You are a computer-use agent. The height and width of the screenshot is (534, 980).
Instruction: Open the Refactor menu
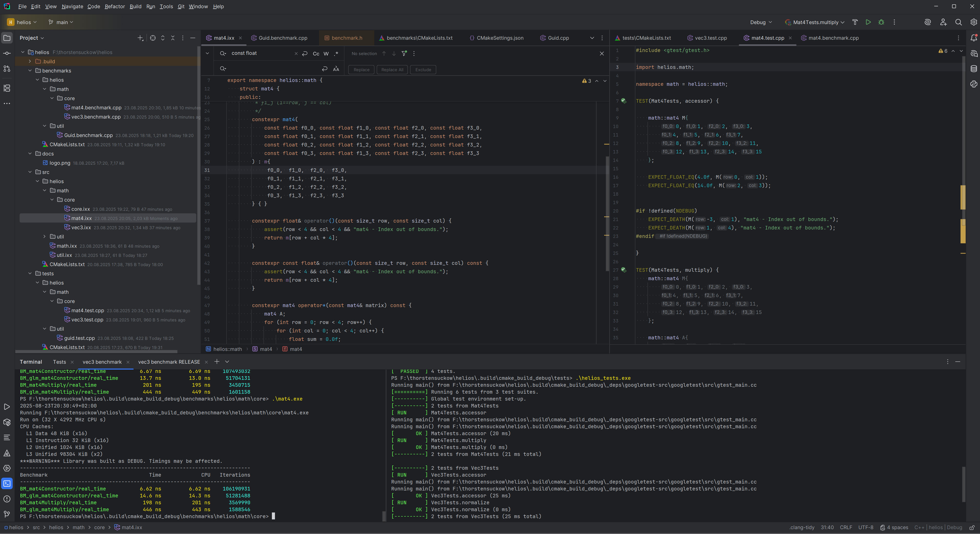(114, 6)
